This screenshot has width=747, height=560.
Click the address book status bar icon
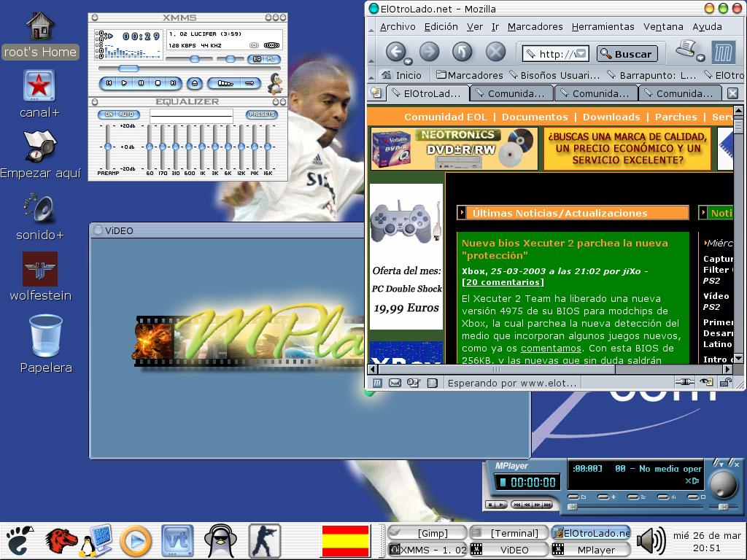coord(432,383)
